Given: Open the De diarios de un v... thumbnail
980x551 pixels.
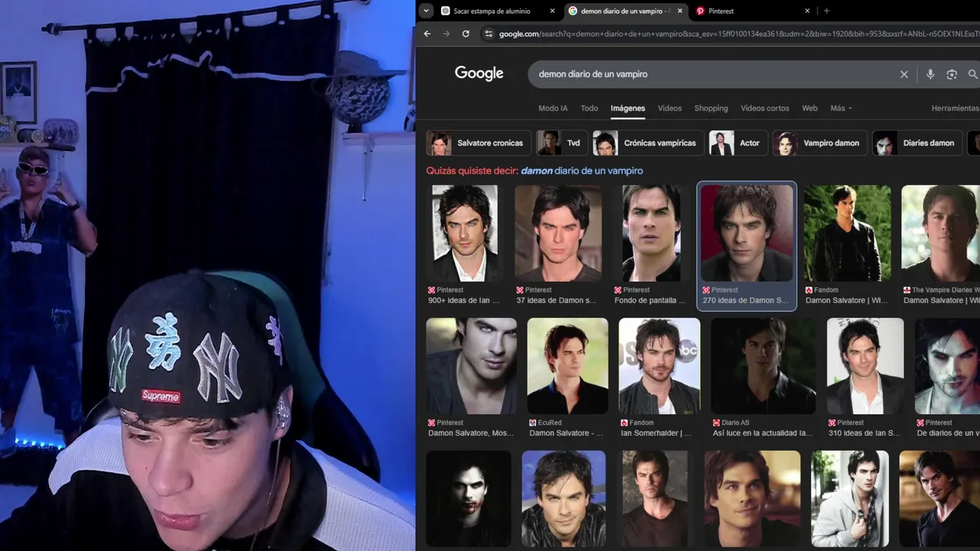Looking at the screenshot, I should (x=948, y=367).
